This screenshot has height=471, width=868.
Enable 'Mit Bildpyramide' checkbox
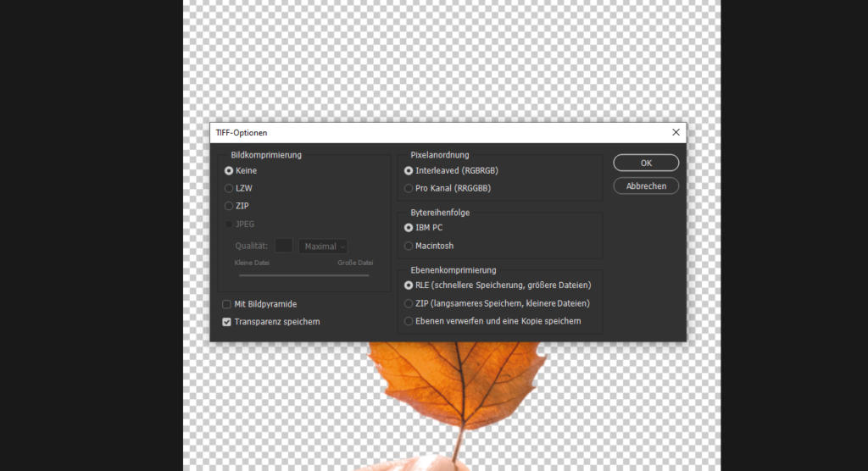(227, 304)
